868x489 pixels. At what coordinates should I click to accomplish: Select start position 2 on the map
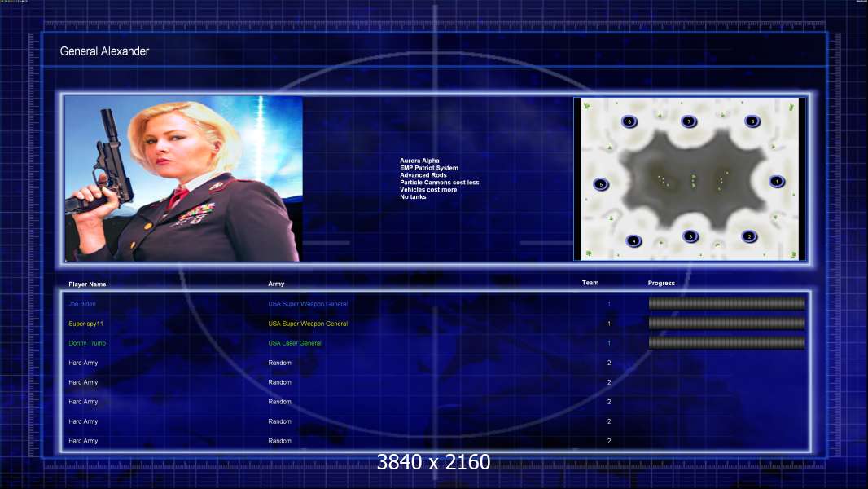click(x=749, y=236)
